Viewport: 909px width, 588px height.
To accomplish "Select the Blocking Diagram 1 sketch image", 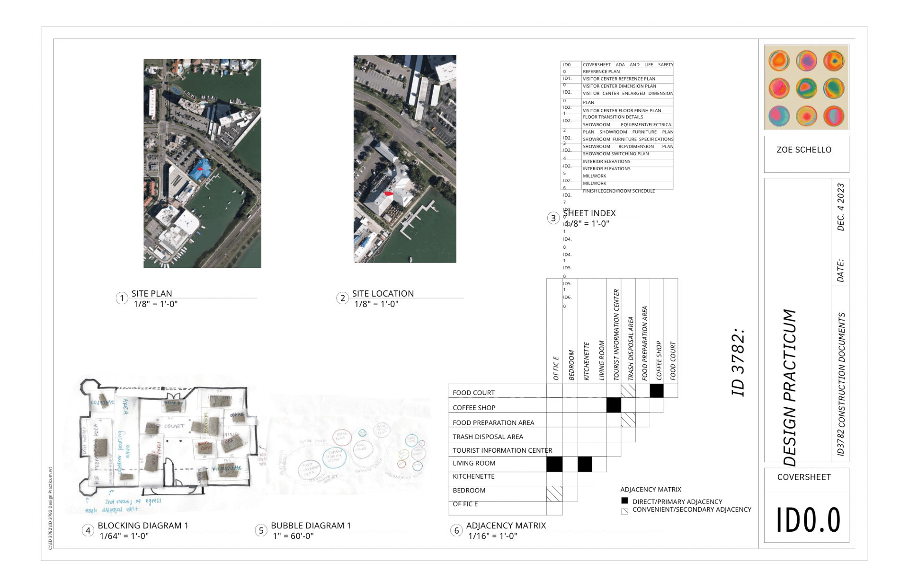I will pos(168,442).
